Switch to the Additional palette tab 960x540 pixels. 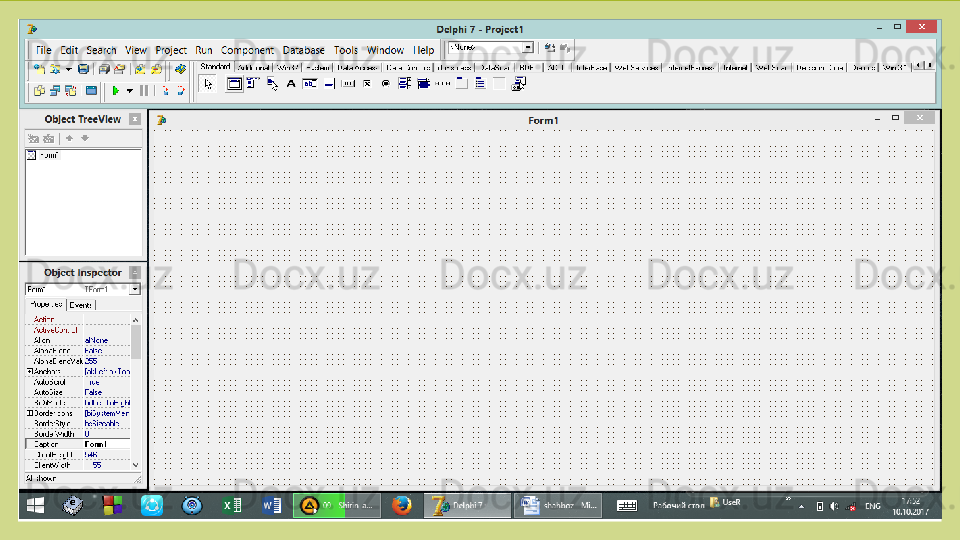tap(253, 68)
